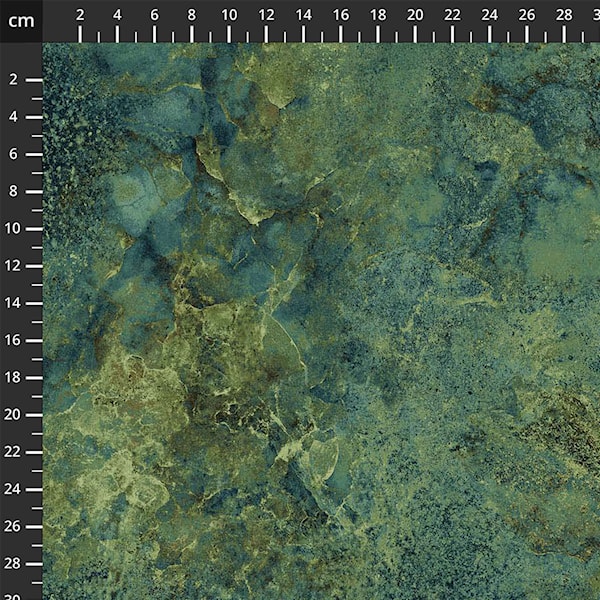Click the center of the green fabric swatch
The image size is (600, 600).
tap(321, 321)
